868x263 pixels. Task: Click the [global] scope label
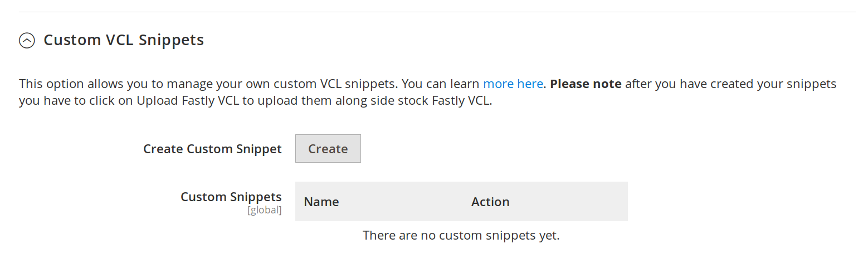265,210
